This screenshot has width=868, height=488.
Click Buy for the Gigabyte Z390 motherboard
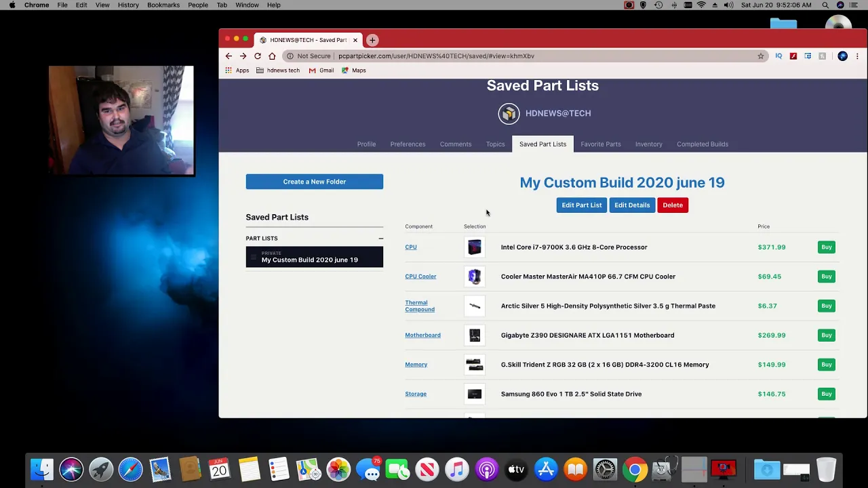coord(827,335)
